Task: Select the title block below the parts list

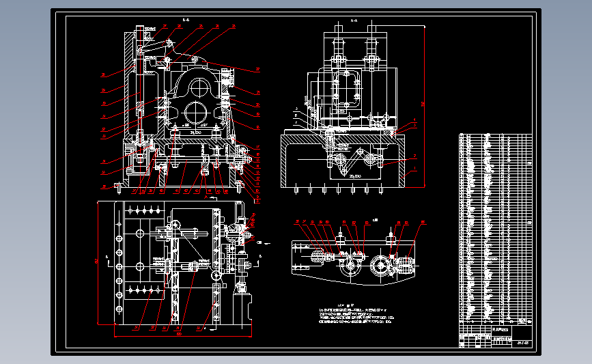Action: pos(495,336)
